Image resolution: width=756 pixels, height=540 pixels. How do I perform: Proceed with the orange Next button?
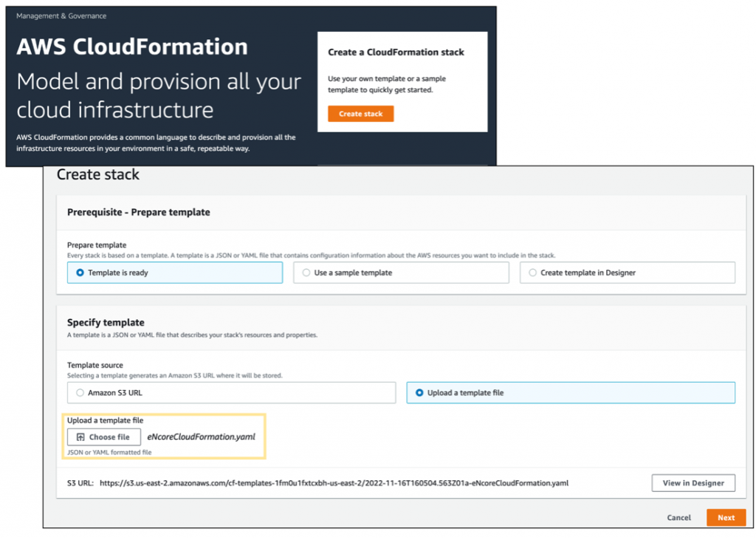(726, 518)
